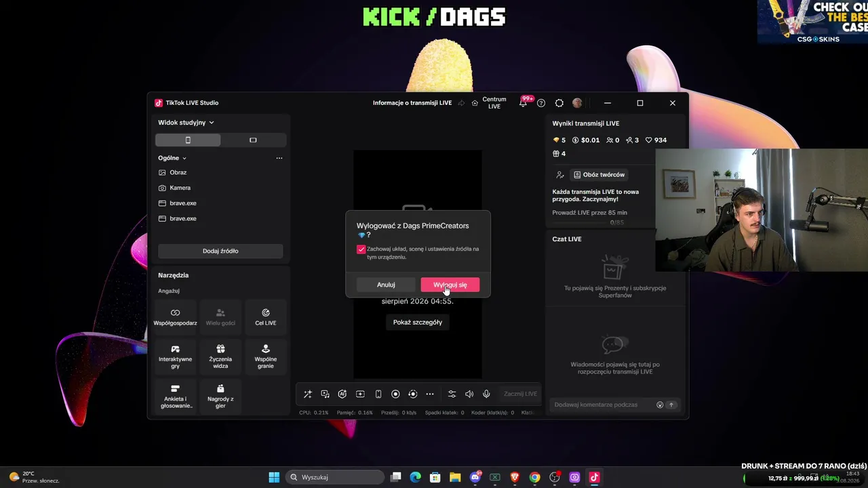
Task: Send the chat comment with arrow button
Action: [x=671, y=405]
